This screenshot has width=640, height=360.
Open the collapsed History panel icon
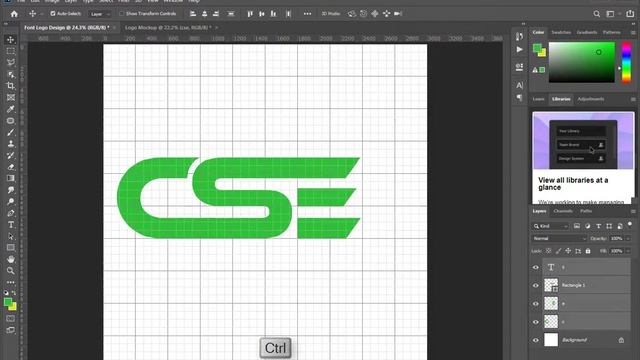(519, 36)
